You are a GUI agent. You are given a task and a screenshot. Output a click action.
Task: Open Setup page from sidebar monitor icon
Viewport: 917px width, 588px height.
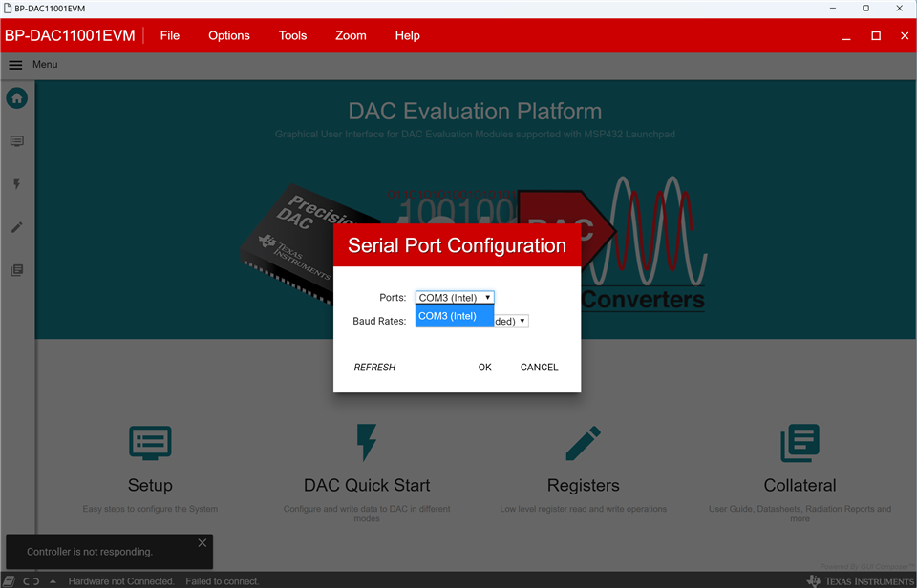pyautogui.click(x=17, y=141)
